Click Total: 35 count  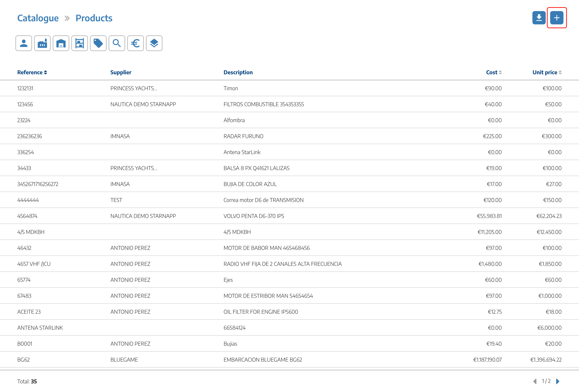(x=27, y=381)
